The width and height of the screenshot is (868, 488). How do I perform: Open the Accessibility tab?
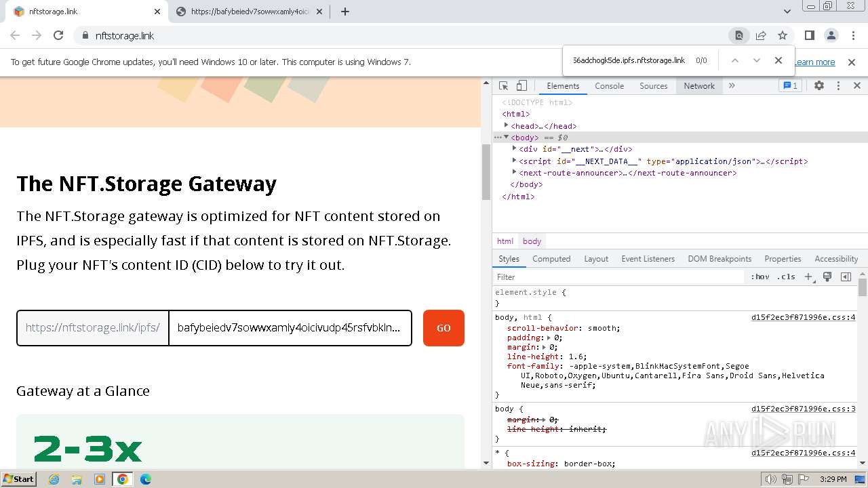[x=836, y=259]
